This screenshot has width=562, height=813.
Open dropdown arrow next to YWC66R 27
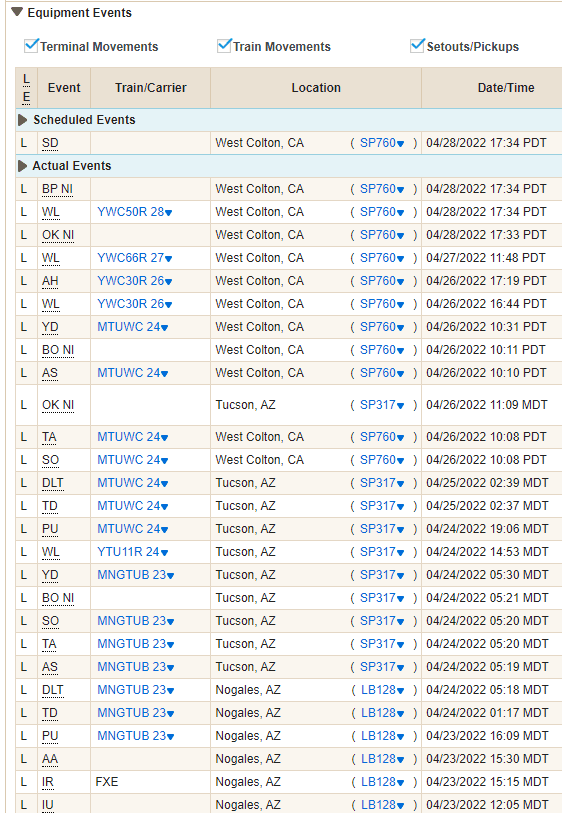168,259
